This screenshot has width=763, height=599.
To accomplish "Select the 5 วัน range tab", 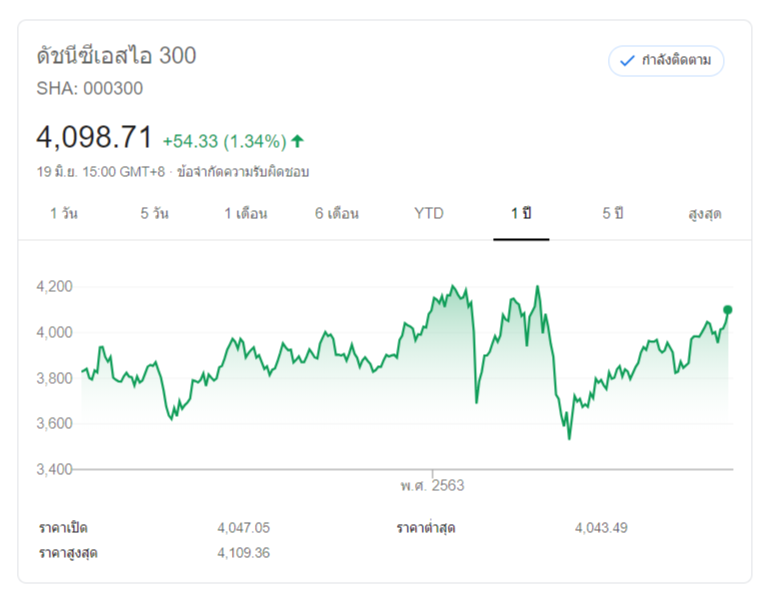I will 155,214.
